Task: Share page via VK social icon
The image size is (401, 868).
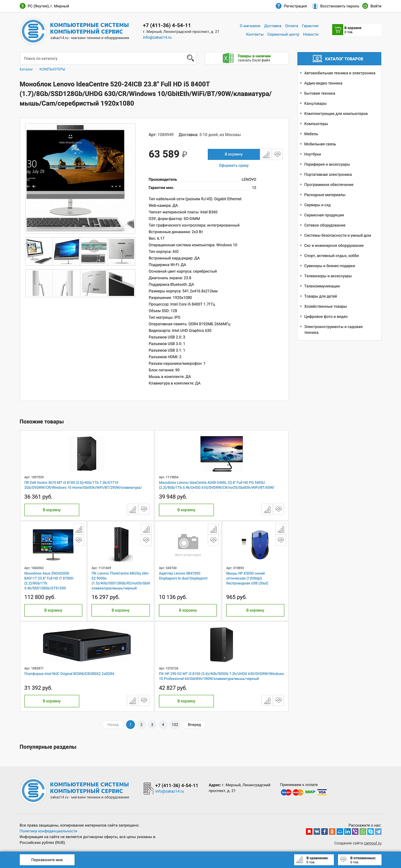Action: (x=317, y=832)
